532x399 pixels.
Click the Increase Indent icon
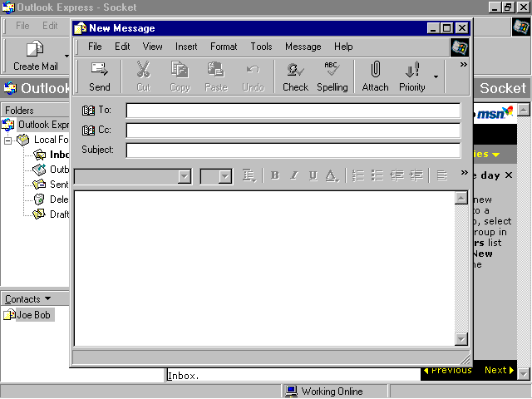pyautogui.click(x=416, y=175)
